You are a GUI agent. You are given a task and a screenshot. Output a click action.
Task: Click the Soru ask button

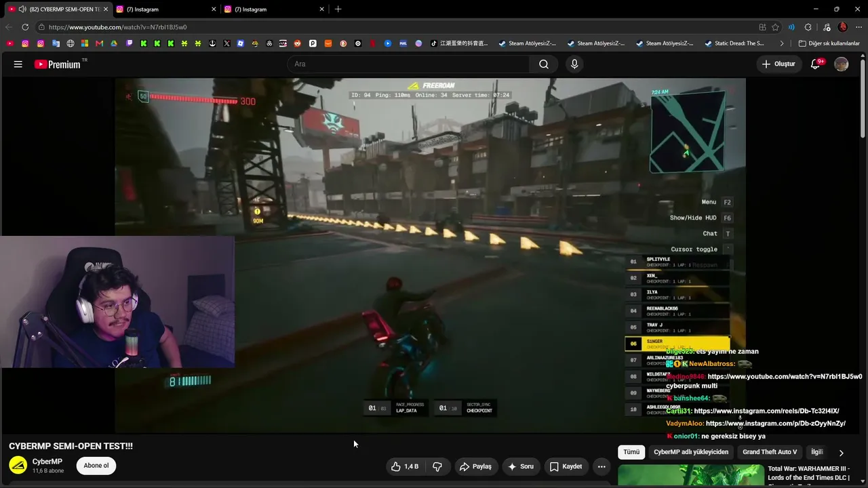521,466
